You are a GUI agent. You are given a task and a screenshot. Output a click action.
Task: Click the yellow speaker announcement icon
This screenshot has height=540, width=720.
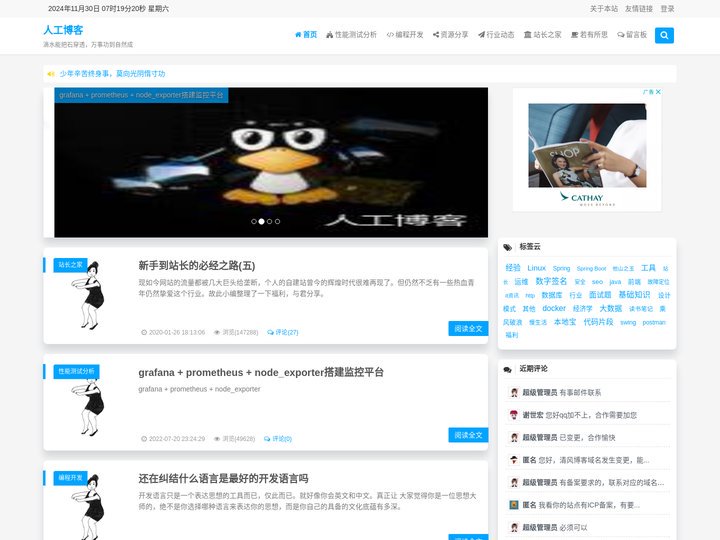(51, 74)
